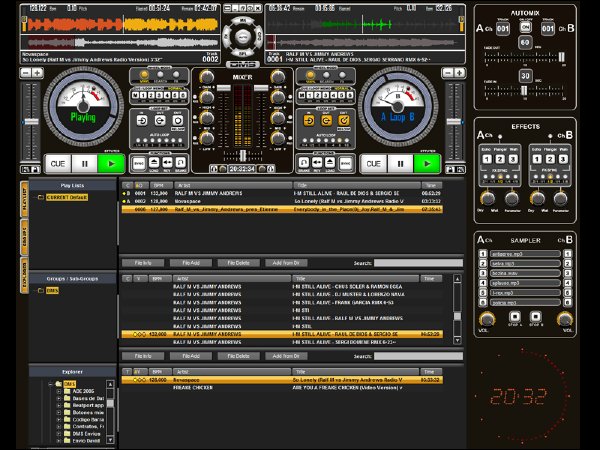Select deck B FX wheel mode light
The height and width of the screenshot is (450, 600).
(x=342, y=75)
